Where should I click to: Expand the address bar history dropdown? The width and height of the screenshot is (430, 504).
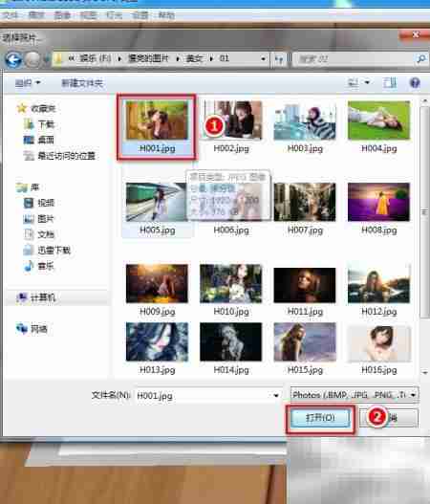[x=263, y=59]
